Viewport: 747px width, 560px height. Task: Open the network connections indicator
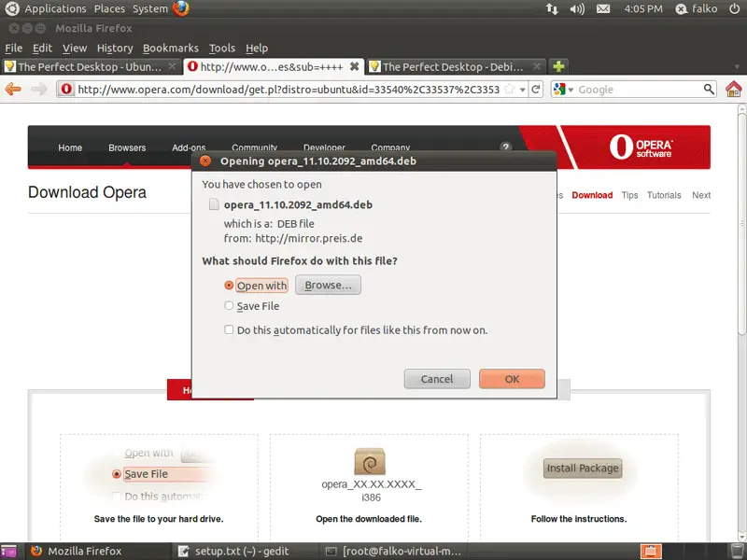(x=552, y=9)
